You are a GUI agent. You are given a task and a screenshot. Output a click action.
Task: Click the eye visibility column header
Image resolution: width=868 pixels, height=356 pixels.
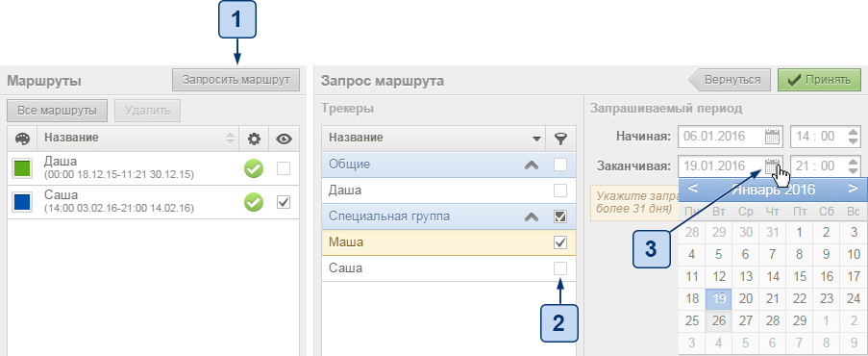[x=284, y=139]
